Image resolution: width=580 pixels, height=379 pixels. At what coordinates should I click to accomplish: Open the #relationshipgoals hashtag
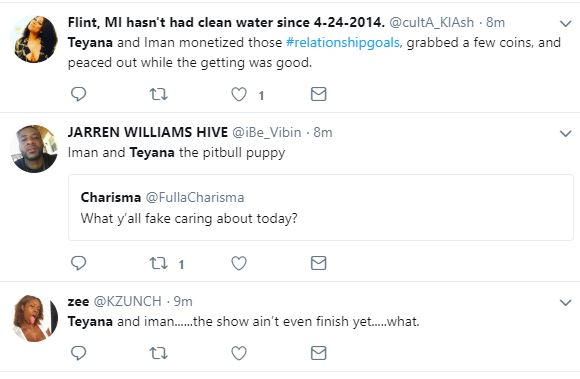[343, 43]
